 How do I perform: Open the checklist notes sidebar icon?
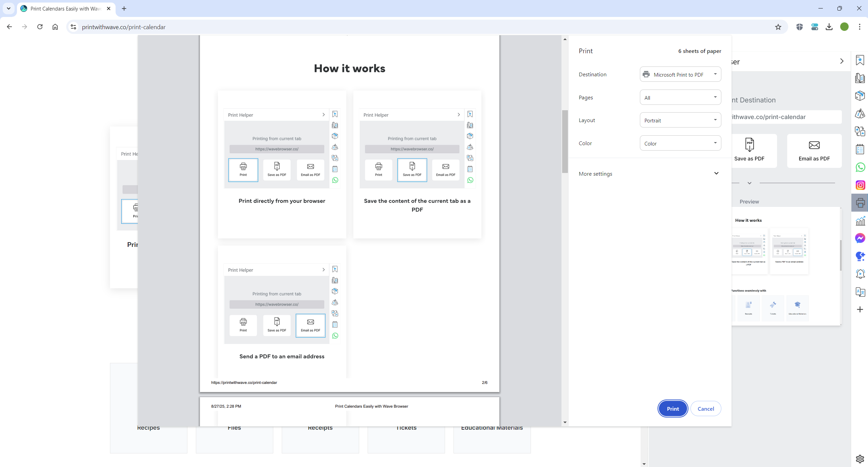tap(860, 149)
